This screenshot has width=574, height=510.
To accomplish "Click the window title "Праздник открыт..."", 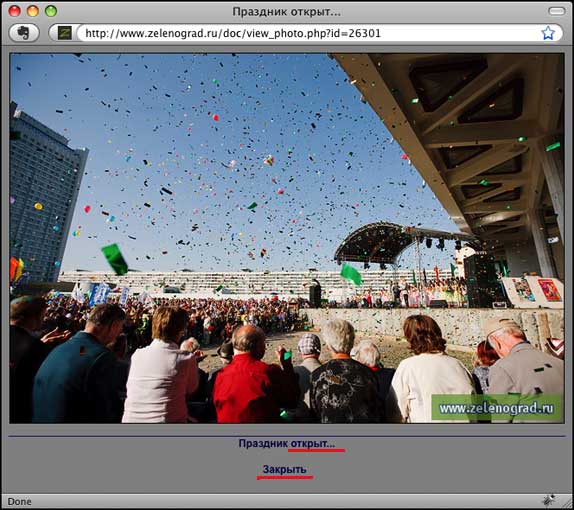I will click(286, 12).
